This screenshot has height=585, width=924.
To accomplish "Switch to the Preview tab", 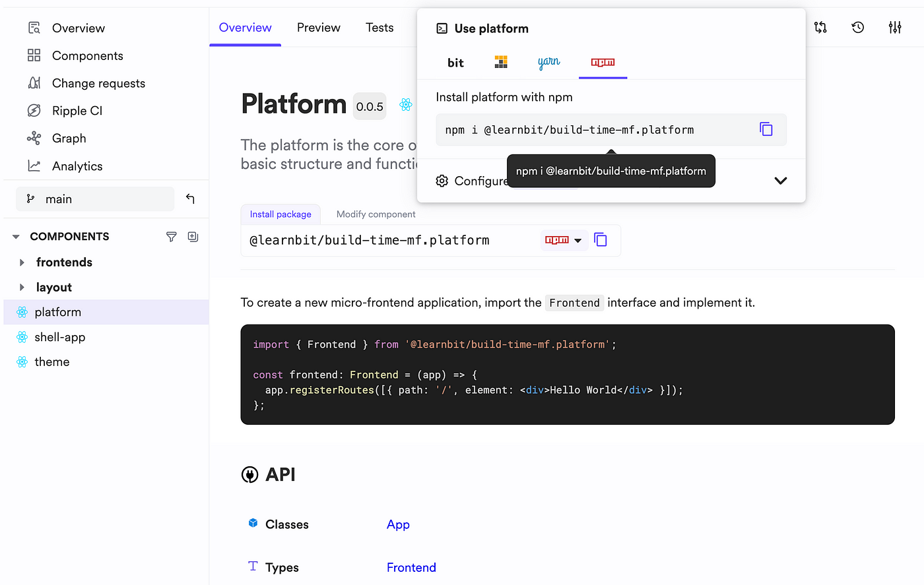I will pos(319,28).
